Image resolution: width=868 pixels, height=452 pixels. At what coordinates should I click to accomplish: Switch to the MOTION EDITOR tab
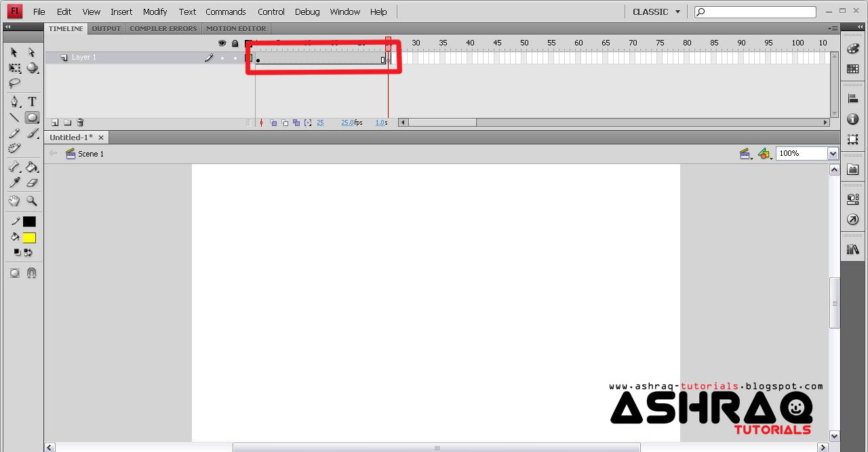coord(236,28)
